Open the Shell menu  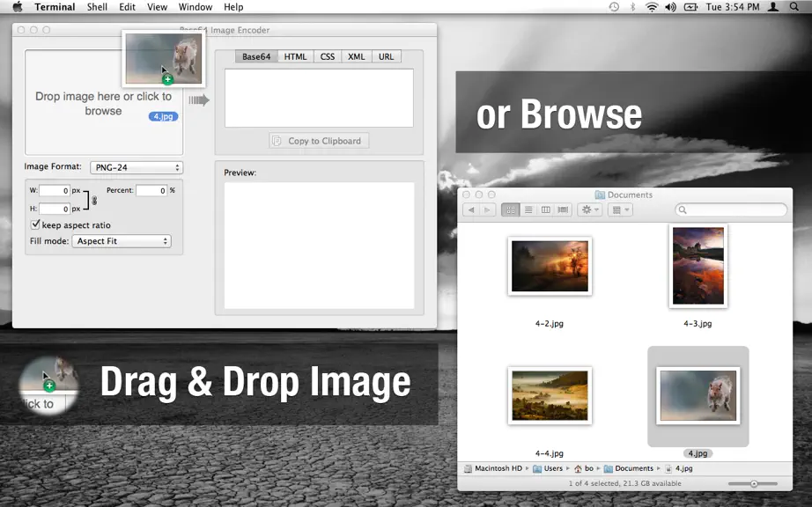(97, 7)
